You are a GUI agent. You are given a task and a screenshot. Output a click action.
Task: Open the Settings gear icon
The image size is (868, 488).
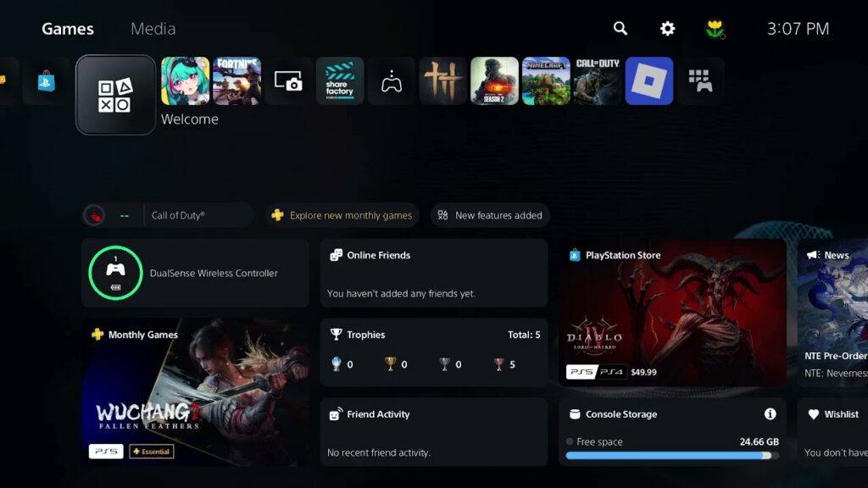click(668, 28)
